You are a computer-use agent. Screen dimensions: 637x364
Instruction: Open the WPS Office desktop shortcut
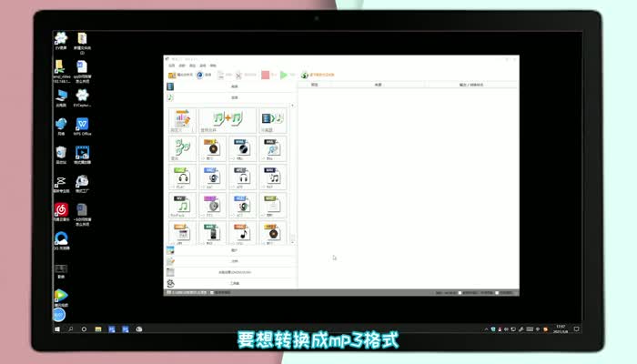(82, 126)
